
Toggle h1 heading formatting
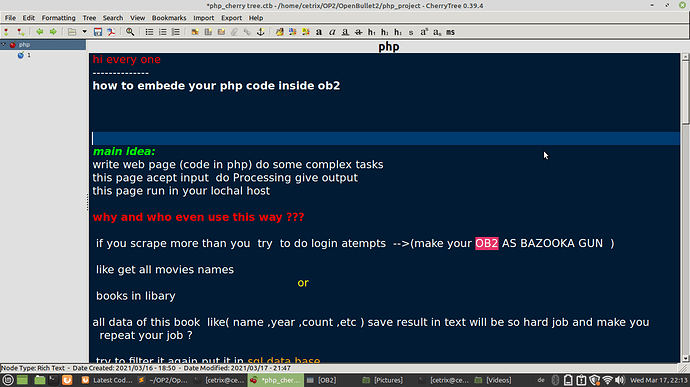[372, 32]
